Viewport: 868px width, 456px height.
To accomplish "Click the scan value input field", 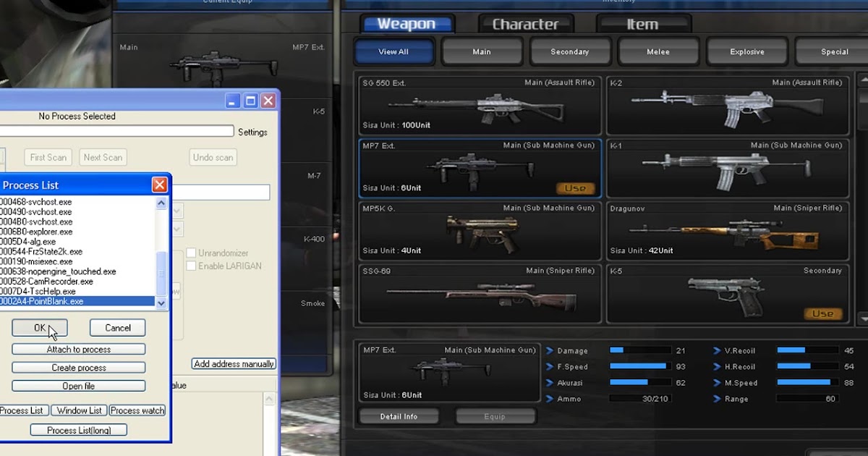I will click(x=221, y=192).
